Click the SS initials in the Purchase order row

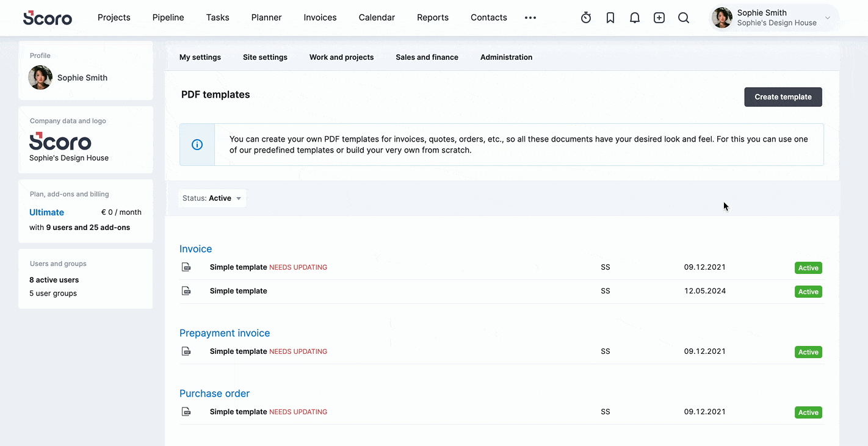click(x=606, y=412)
